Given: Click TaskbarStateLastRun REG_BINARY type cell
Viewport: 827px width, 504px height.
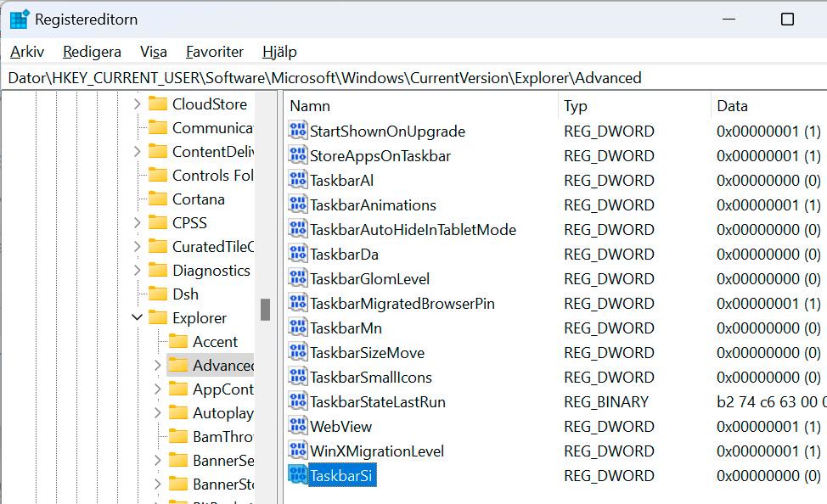Looking at the screenshot, I should 606,401.
